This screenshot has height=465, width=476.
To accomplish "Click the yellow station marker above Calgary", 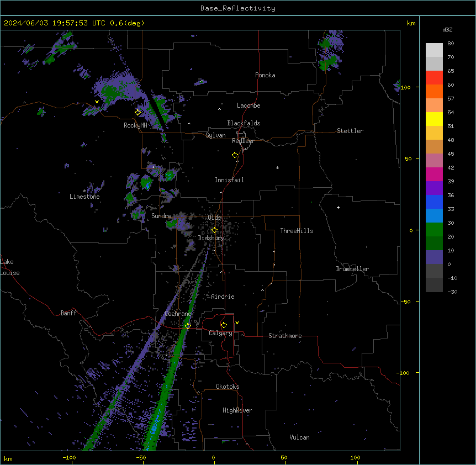I will point(224,325).
